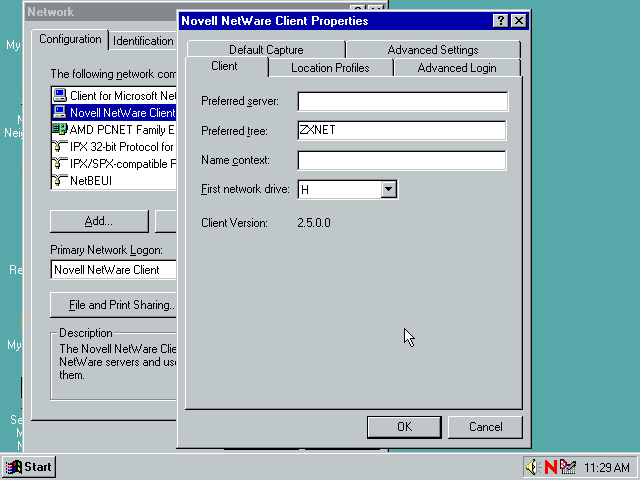Select the IPX/SPX-compatible protocol entry

coord(114,164)
